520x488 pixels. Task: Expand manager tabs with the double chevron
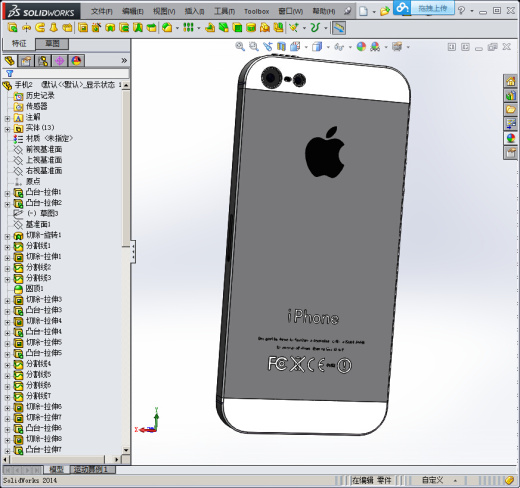pyautogui.click(x=124, y=60)
